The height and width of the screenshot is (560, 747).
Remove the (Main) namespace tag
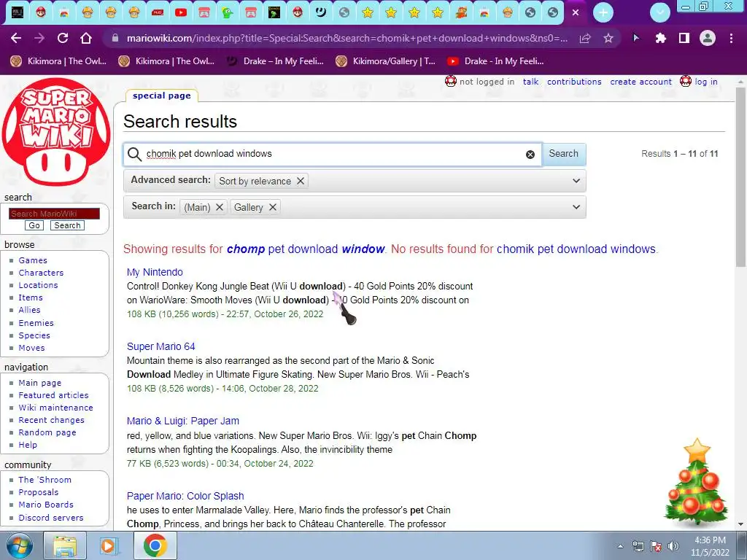point(219,207)
